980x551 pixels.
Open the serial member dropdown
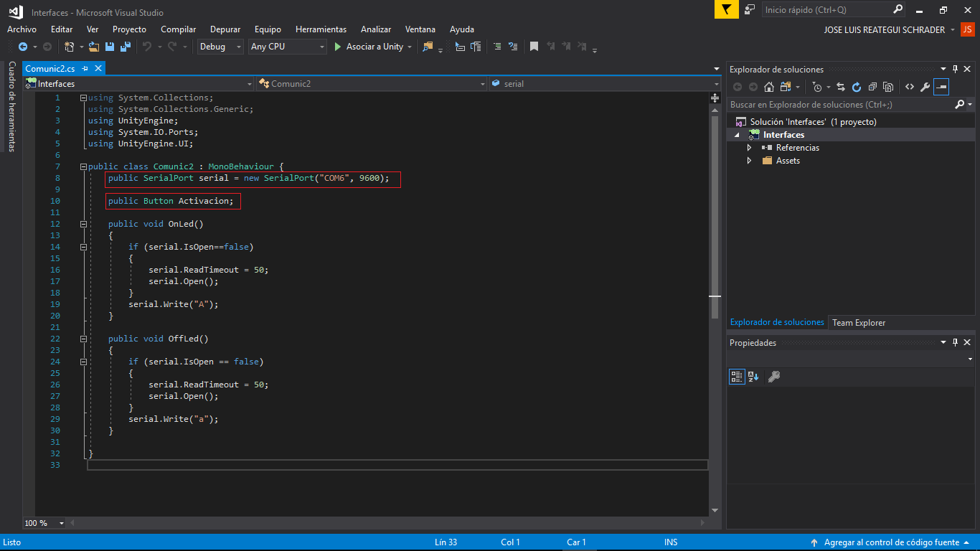click(604, 84)
